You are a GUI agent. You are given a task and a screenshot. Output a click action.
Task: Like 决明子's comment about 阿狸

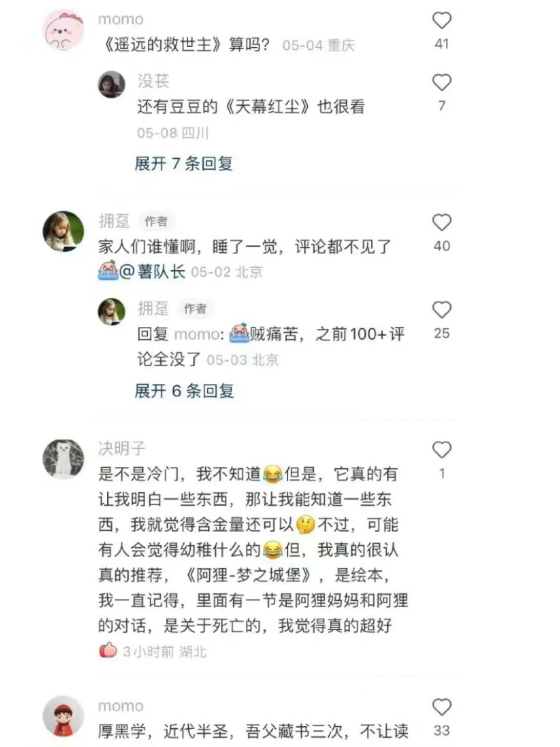442,450
